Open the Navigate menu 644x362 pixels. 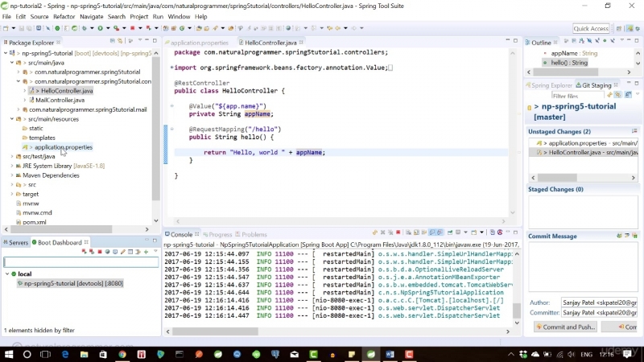click(x=91, y=17)
